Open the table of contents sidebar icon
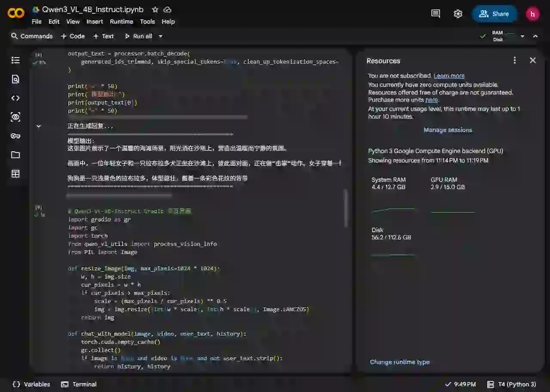Image resolution: width=550 pixels, height=392 pixels. tap(15, 60)
